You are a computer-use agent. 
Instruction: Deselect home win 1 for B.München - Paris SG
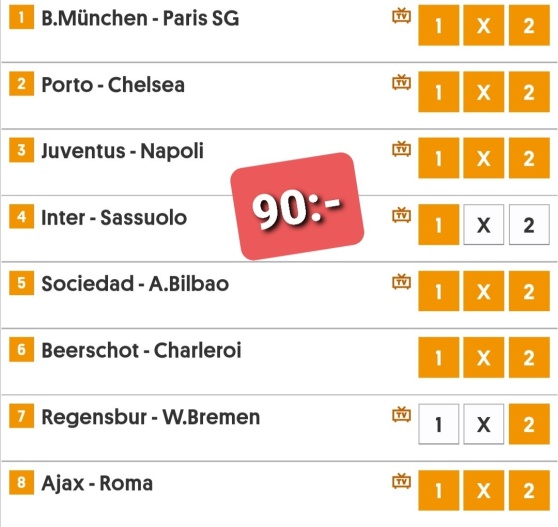tap(438, 25)
